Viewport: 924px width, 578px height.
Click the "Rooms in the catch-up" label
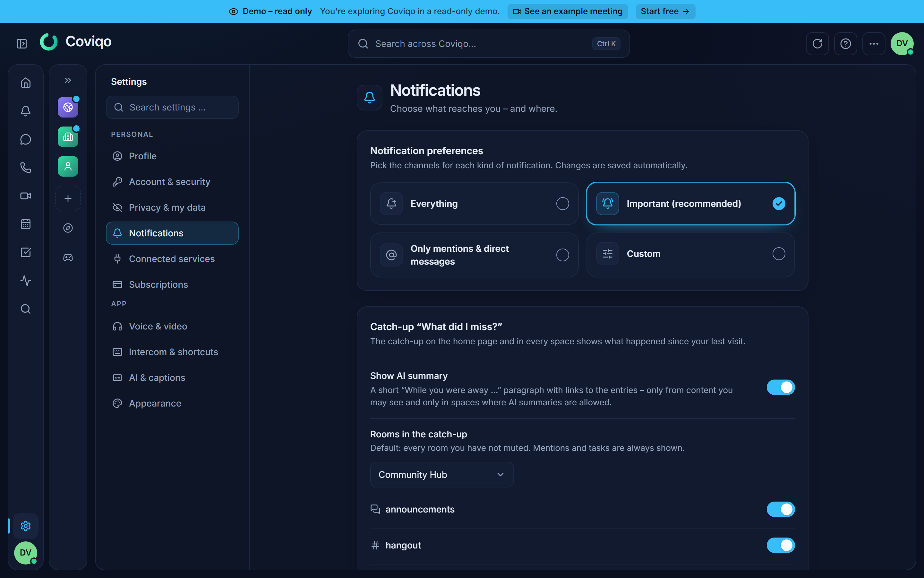[x=418, y=434]
